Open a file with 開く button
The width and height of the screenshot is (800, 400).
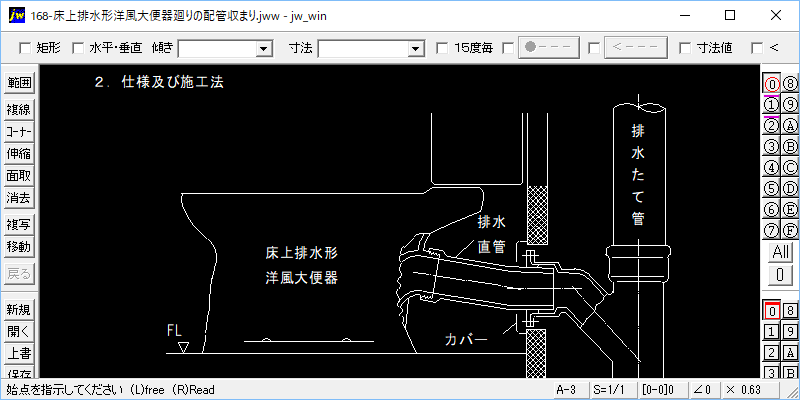18,332
